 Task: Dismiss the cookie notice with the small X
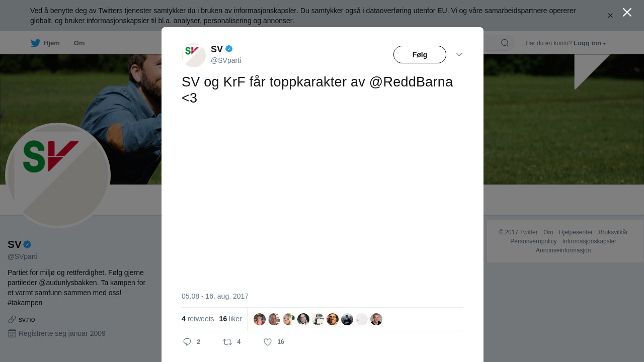(610, 16)
